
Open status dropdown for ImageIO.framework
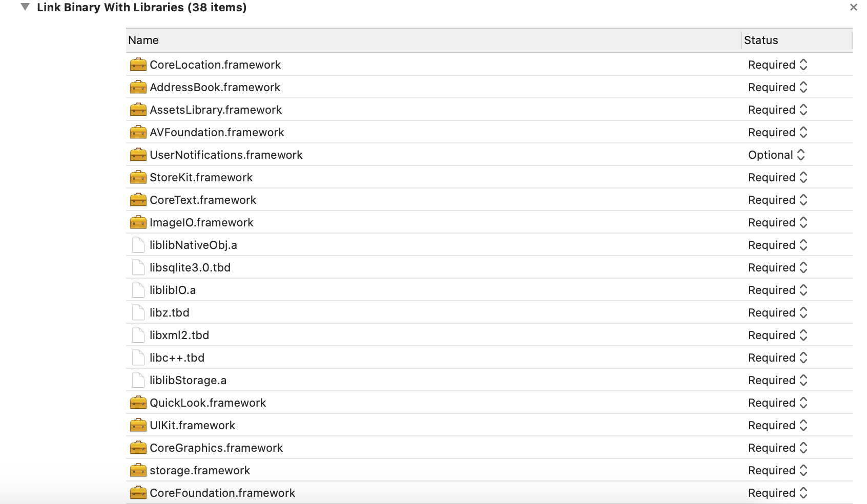point(778,222)
